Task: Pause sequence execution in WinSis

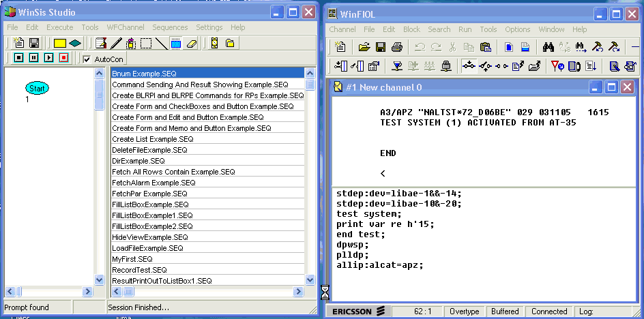Action: 33,58
